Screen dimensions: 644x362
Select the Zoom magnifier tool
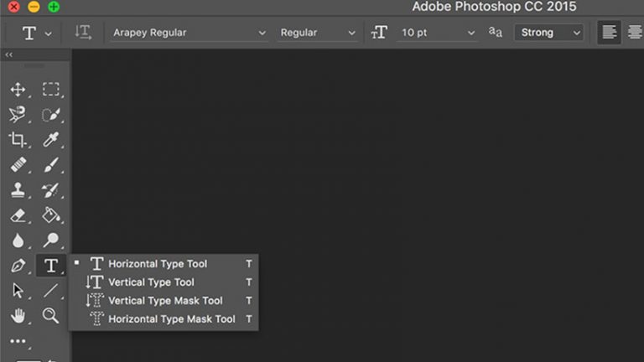coord(51,316)
